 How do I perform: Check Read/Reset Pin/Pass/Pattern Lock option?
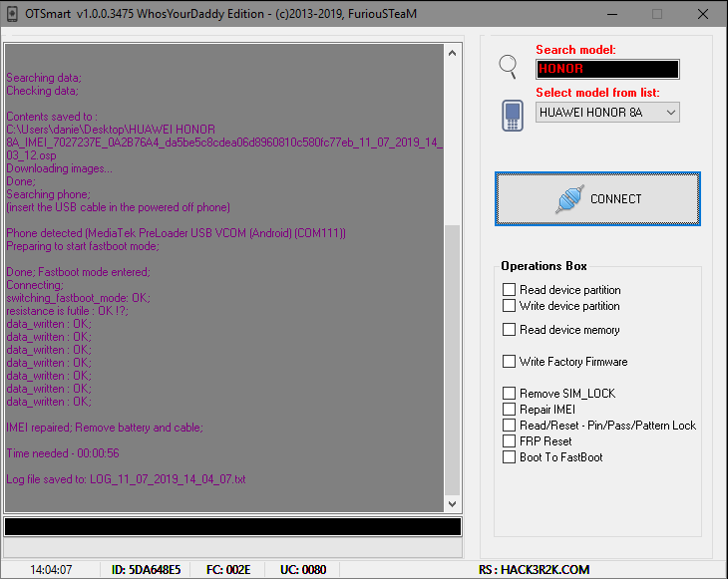(x=509, y=425)
